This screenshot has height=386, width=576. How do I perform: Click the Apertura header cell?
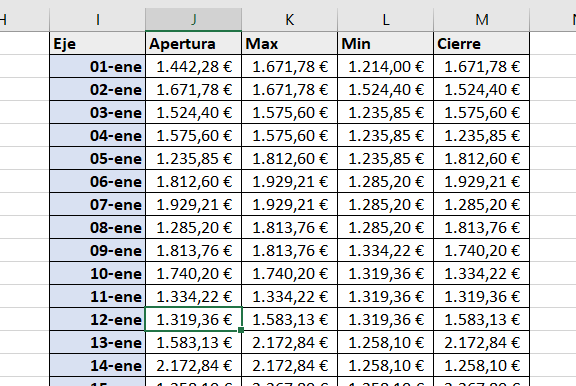[x=194, y=44]
